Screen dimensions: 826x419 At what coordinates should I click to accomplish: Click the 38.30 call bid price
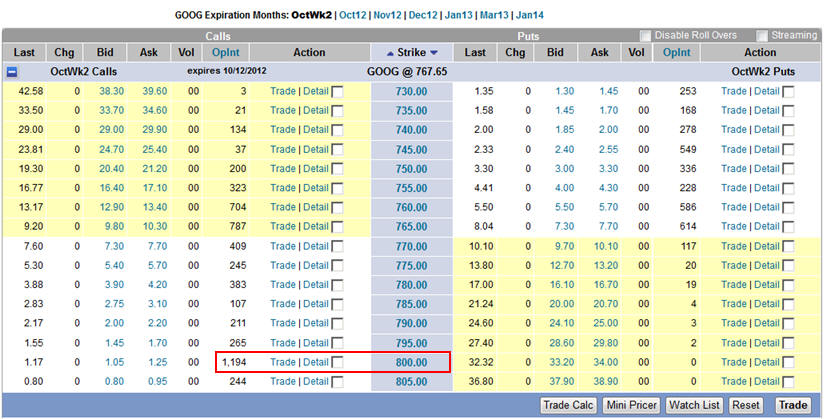112,91
